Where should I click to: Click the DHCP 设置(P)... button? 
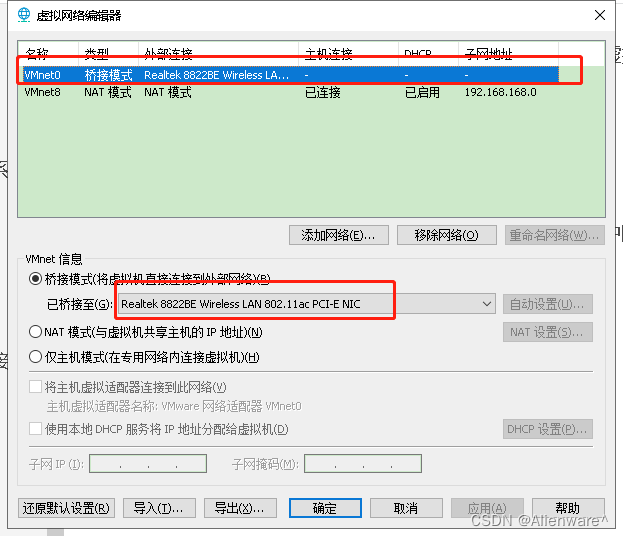click(548, 429)
